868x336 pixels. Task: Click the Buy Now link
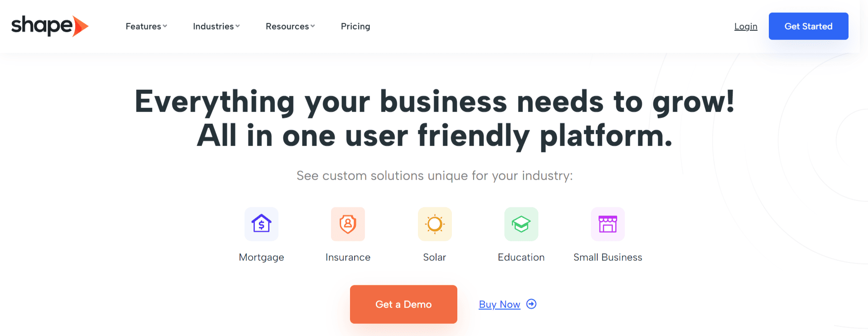tap(499, 304)
